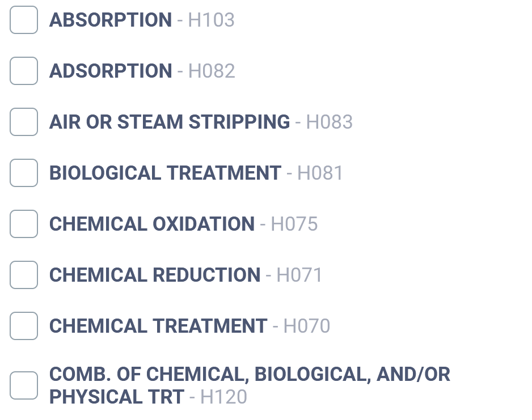Click the AIR OR STEAM STRIPPING label
The image size is (532, 420).
pyautogui.click(x=169, y=122)
